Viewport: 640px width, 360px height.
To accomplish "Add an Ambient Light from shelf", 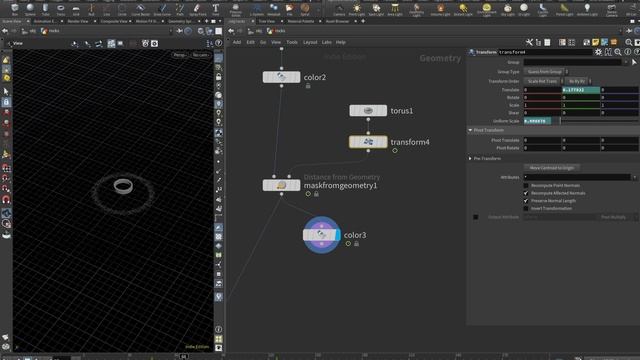I will pos(587,9).
